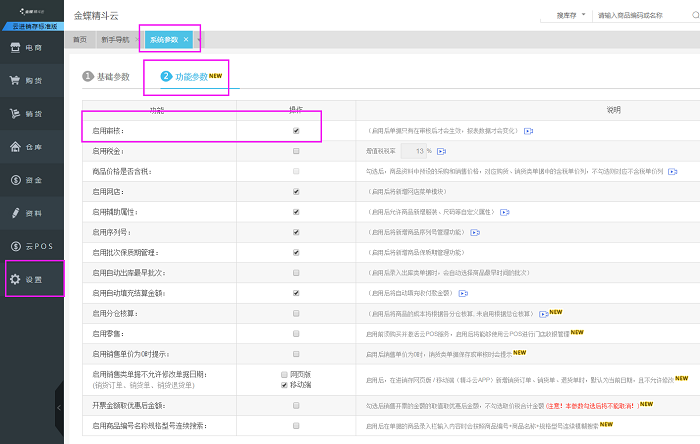
Task: Enable the 启用税金 checkbox
Action: point(295,151)
